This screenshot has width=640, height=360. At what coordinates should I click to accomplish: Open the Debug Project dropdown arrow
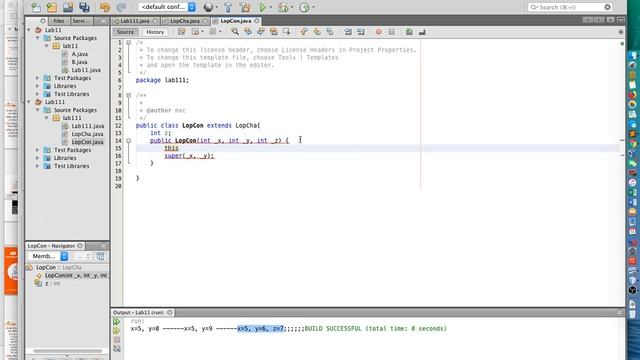(292, 7)
